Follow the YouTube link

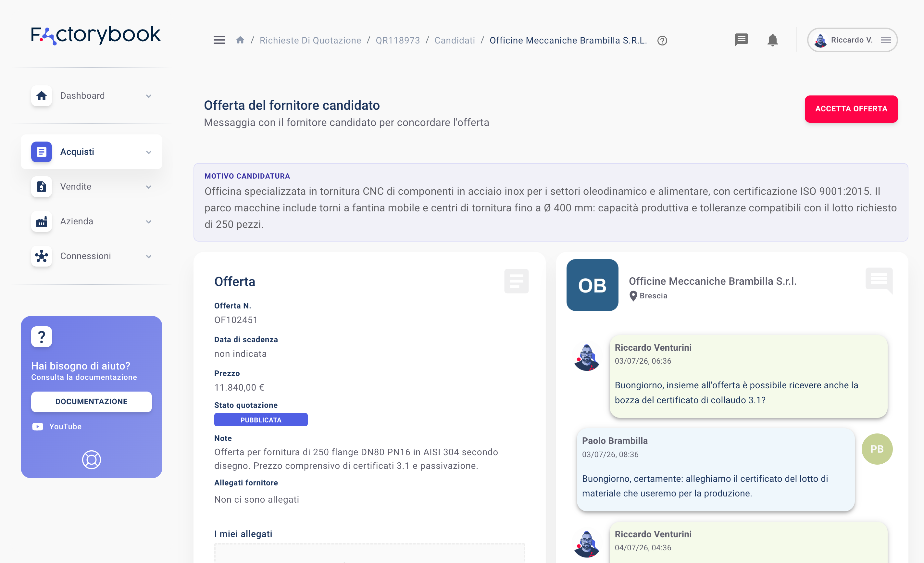[x=65, y=426]
